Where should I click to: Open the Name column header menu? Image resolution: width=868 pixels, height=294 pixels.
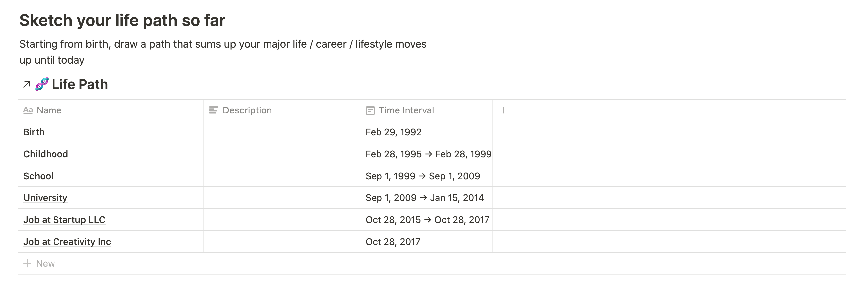(x=111, y=110)
